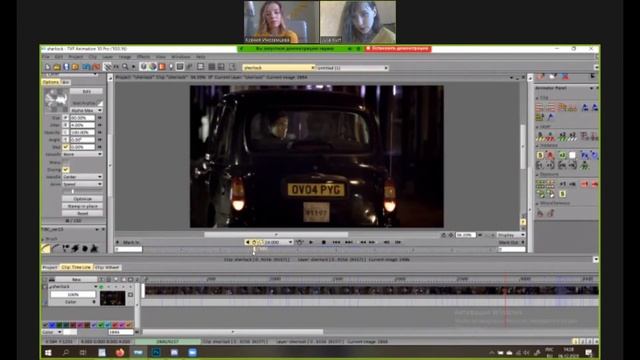Click the sherlock layer thumbnail
This screenshot has width=640, height=360.
[x=113, y=298]
